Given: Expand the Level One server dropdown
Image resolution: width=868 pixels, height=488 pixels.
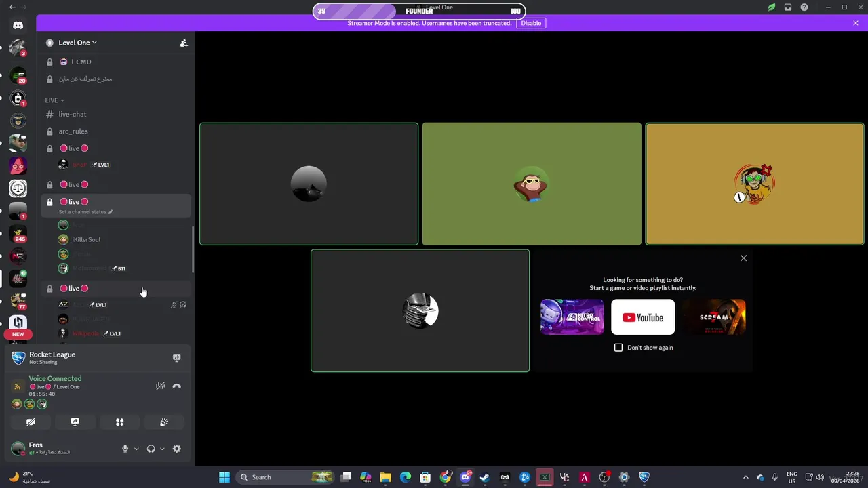Looking at the screenshot, I should point(77,43).
